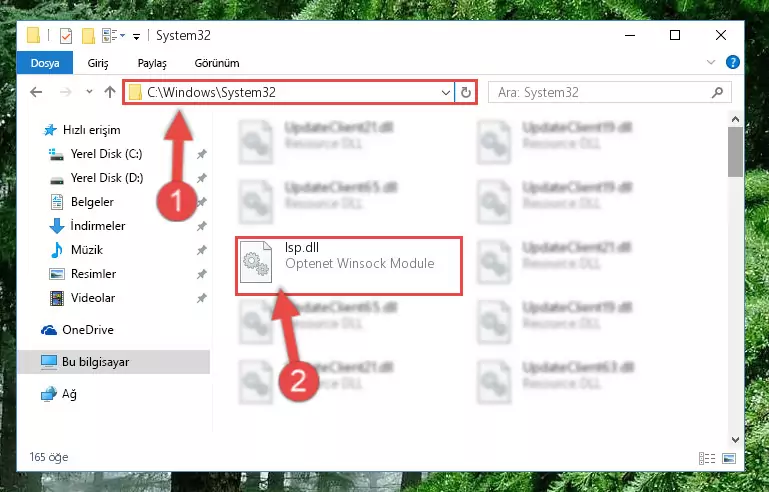The image size is (769, 492).
Task: Click the Properties quick access toolbar icon
Action: [x=66, y=35]
